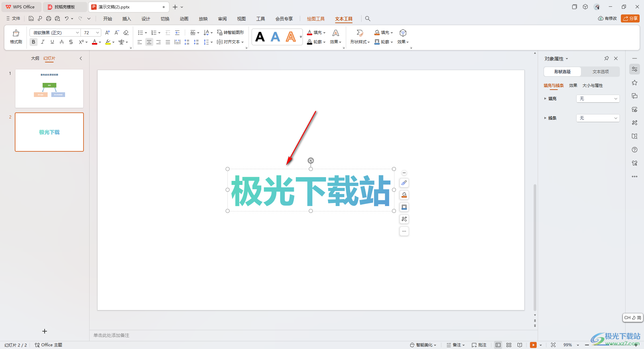The height and width of the screenshot is (349, 644).
Task: Click the print icon in quick toolbar
Action: pos(49,18)
